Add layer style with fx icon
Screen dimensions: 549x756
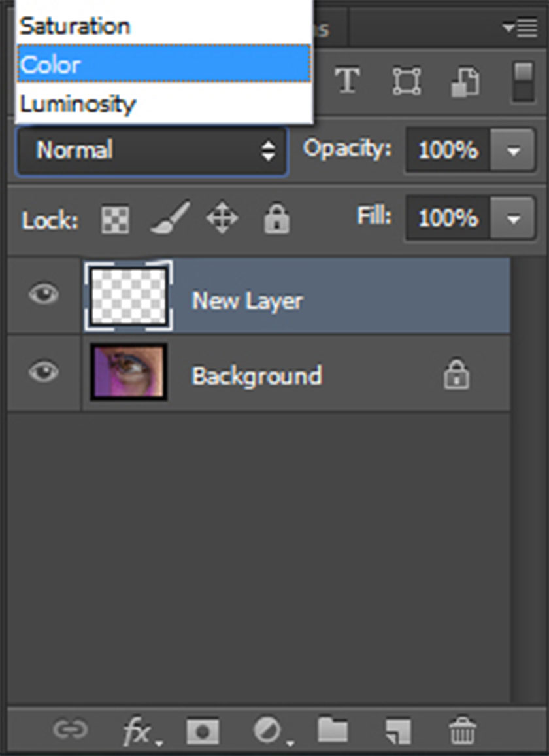[137, 732]
